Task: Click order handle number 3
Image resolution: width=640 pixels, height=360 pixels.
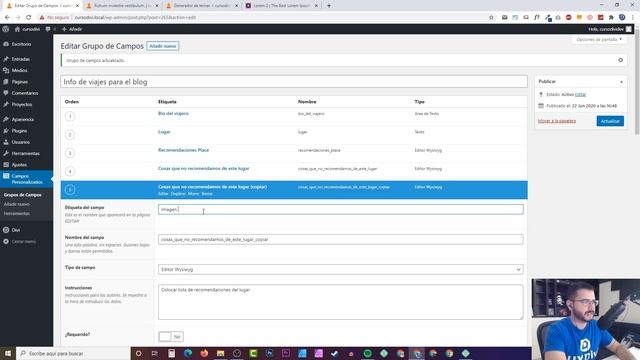Action: point(70,153)
